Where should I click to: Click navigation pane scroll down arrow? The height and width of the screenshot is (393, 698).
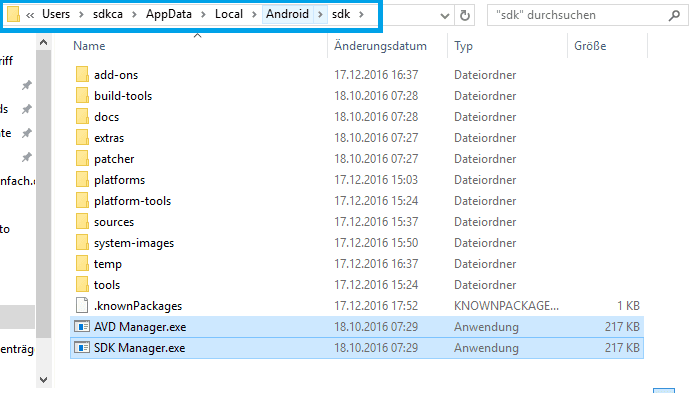pyautogui.click(x=43, y=380)
